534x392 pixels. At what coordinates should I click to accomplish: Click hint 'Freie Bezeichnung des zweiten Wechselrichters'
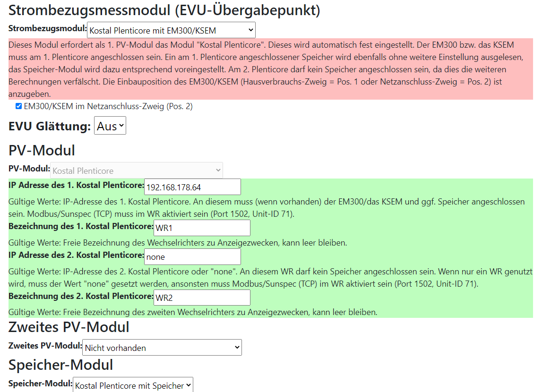click(193, 312)
